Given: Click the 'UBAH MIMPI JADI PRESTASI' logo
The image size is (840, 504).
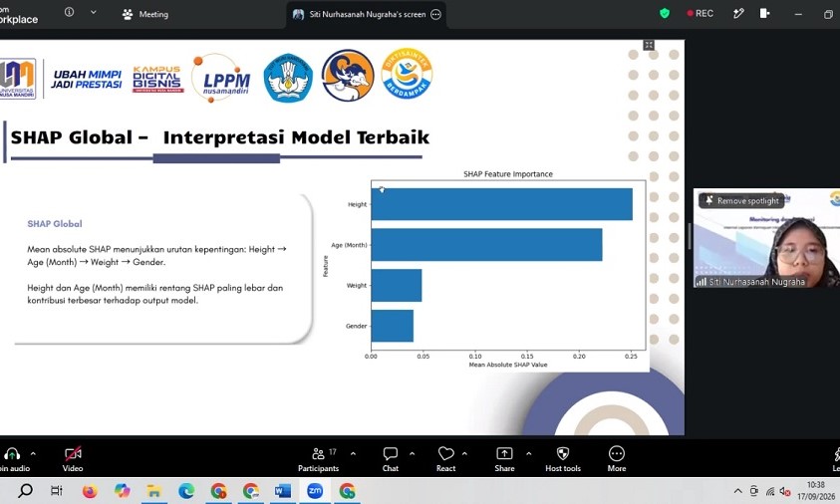Looking at the screenshot, I should pyautogui.click(x=87, y=80).
